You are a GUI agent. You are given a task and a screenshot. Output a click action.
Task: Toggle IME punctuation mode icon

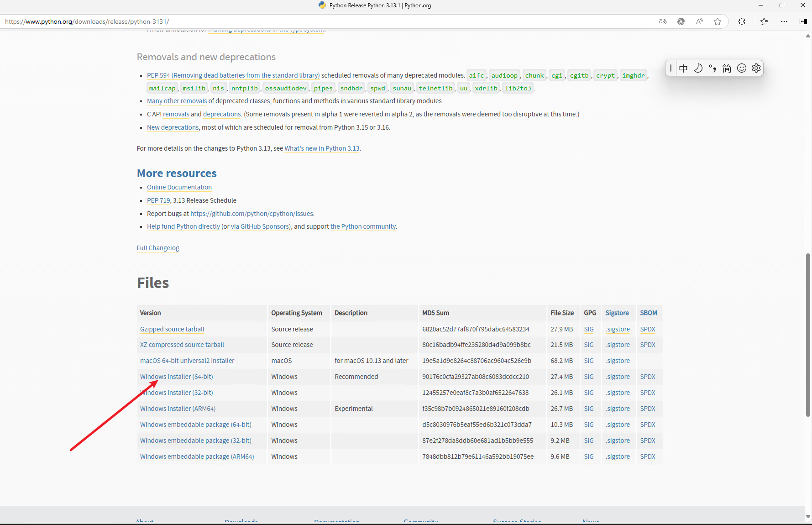click(712, 68)
